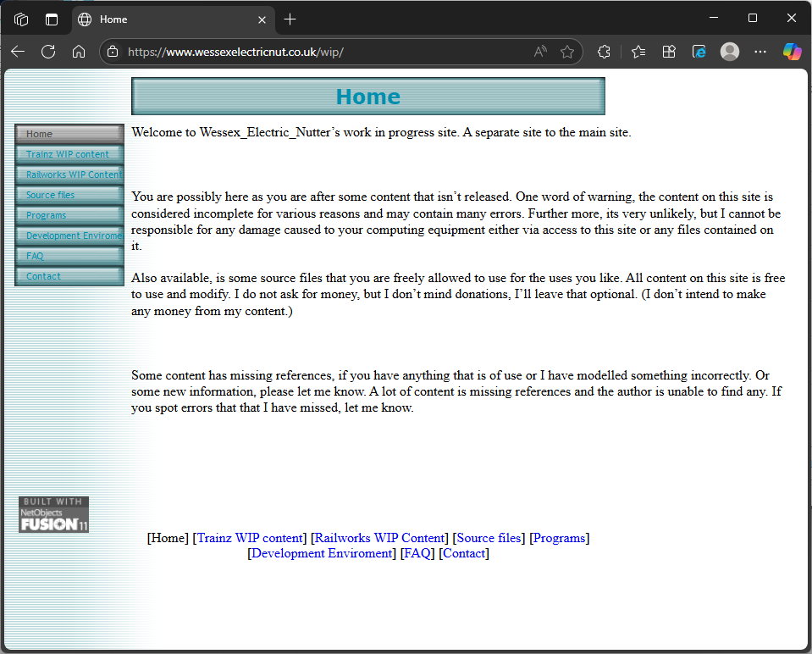812x654 pixels.
Task: Open the Favorites list icon
Action: click(x=638, y=52)
